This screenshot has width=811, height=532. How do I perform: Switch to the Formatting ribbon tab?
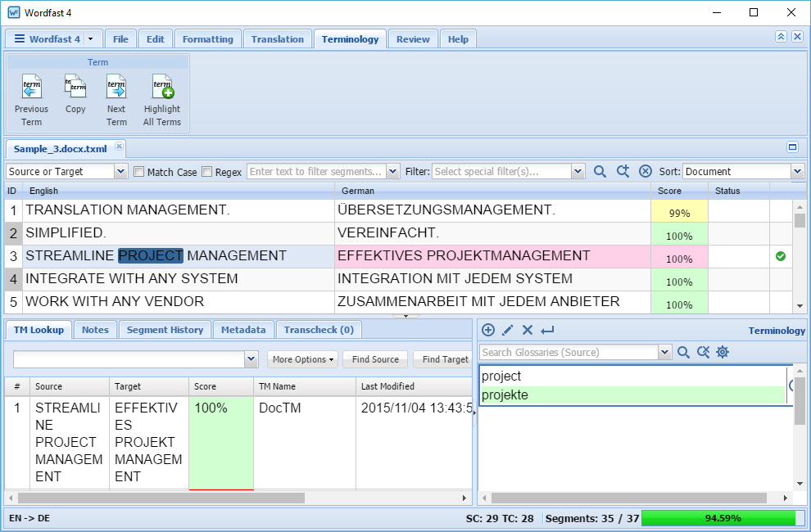[x=208, y=39]
